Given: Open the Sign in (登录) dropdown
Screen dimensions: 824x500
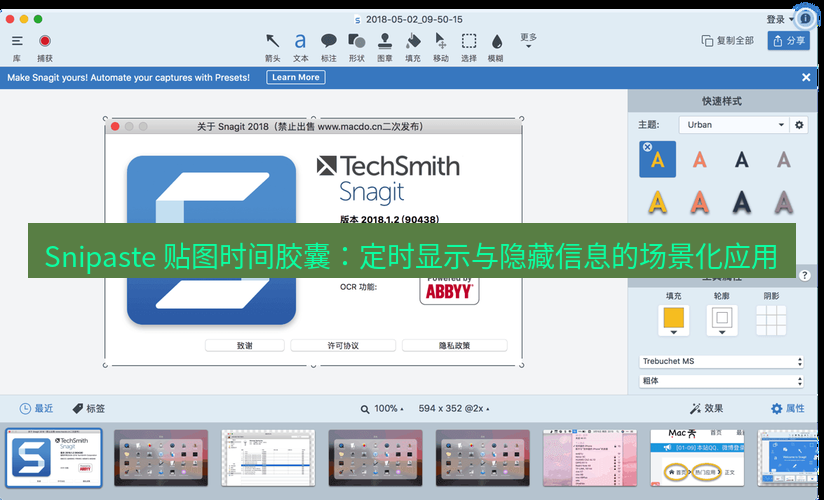Looking at the screenshot, I should click(779, 19).
